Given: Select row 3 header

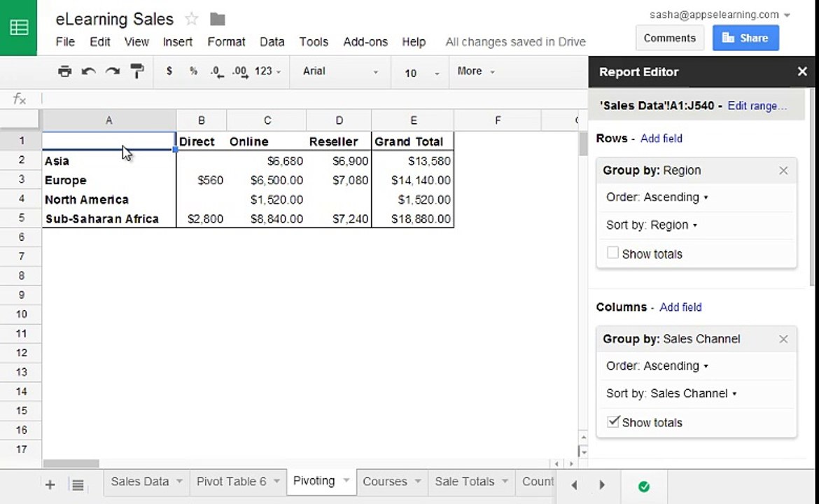Looking at the screenshot, I should [x=21, y=180].
